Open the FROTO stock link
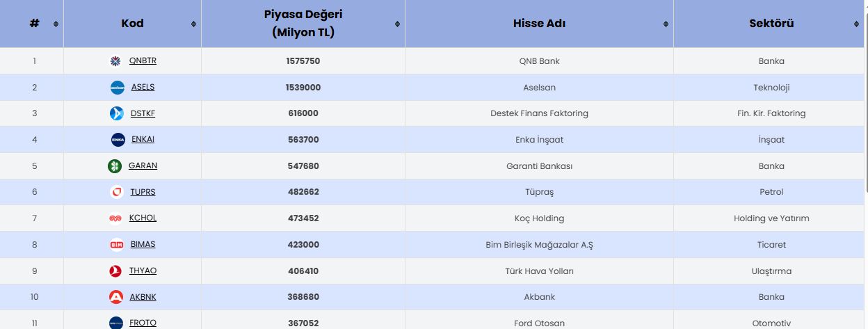The height and width of the screenshot is (329, 868). [143, 323]
